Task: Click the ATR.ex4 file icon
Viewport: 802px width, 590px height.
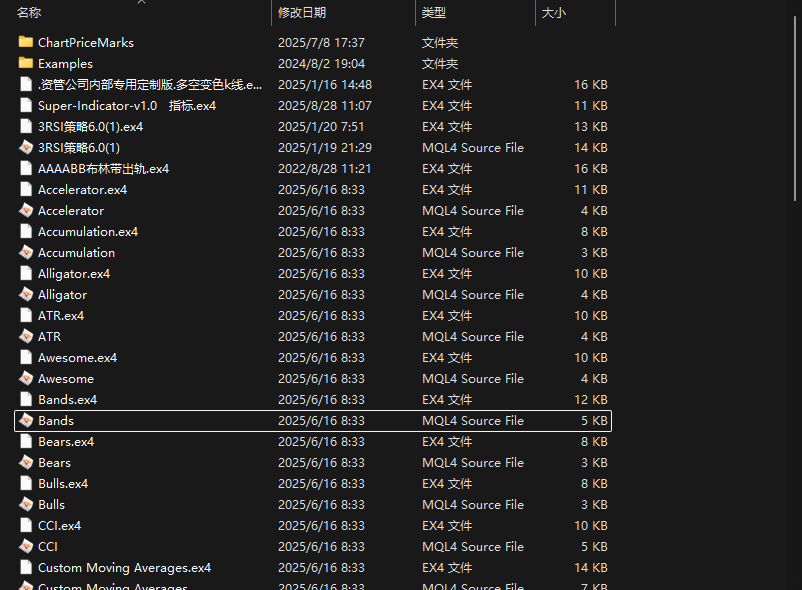Action: (26, 315)
